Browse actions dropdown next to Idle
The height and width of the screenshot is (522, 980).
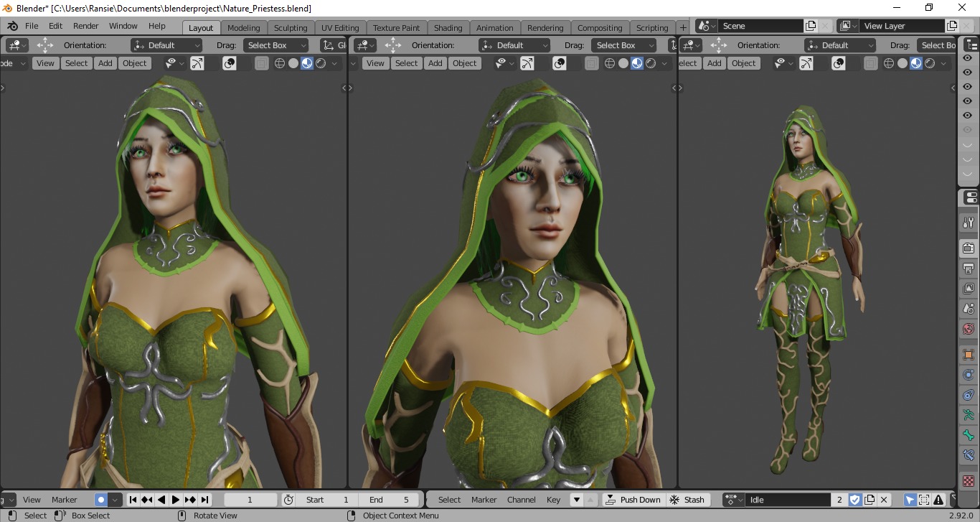[735, 500]
